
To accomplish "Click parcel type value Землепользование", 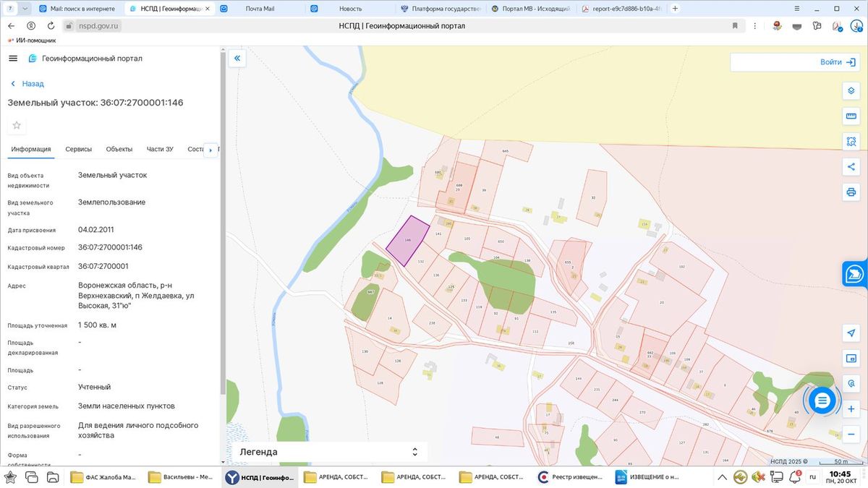I will (x=112, y=202).
